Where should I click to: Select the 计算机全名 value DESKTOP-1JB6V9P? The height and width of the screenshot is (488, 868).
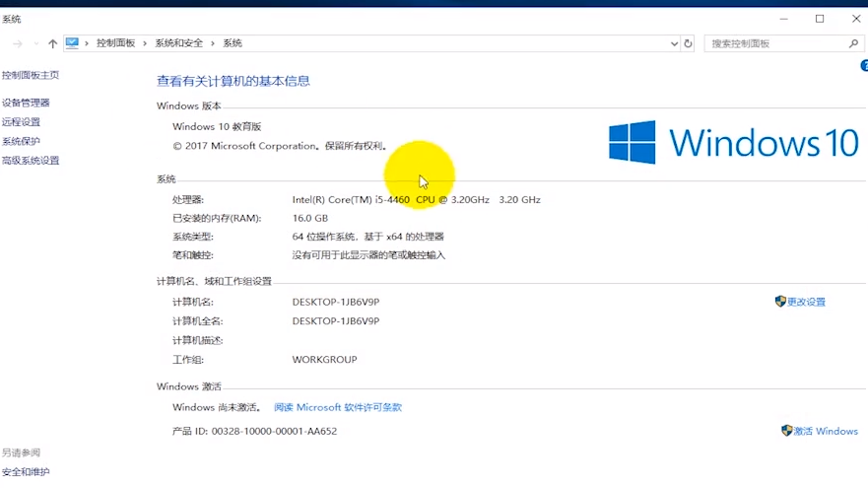coord(336,321)
